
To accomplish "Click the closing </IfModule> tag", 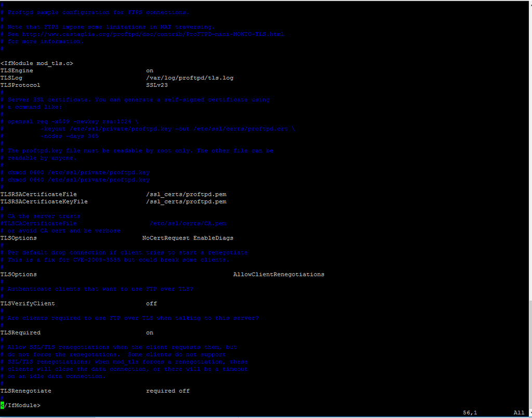I will pyautogui.click(x=22, y=405).
